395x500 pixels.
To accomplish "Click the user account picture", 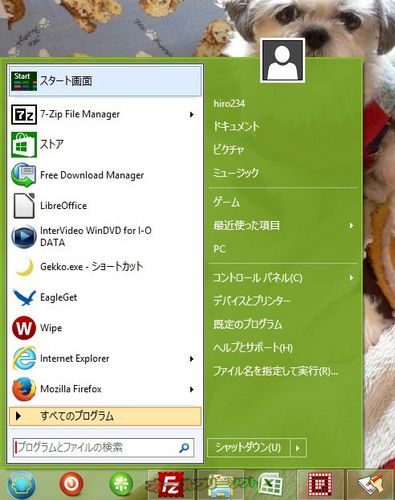I will [283, 60].
